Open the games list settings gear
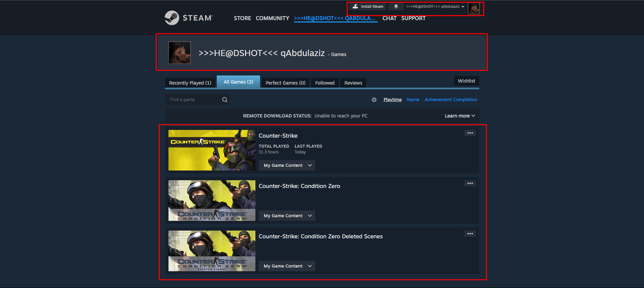This screenshot has width=644, height=288. 374,100
